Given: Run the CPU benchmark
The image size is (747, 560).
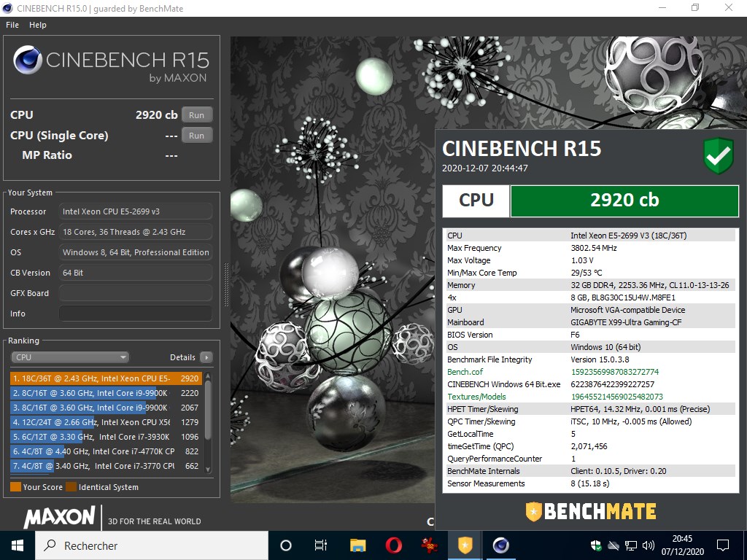Looking at the screenshot, I should pyautogui.click(x=197, y=114).
